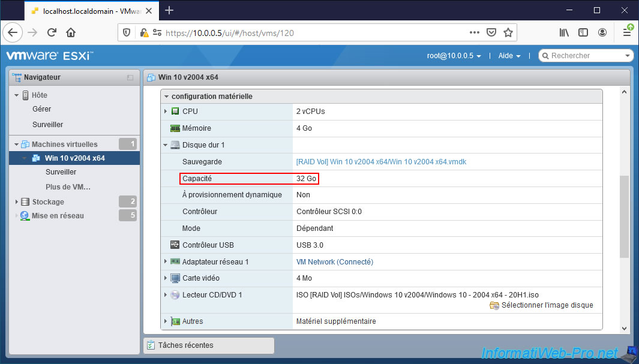Minimize the Navigateur panel icon
Image resolution: width=639 pixels, height=364 pixels.
pos(130,77)
